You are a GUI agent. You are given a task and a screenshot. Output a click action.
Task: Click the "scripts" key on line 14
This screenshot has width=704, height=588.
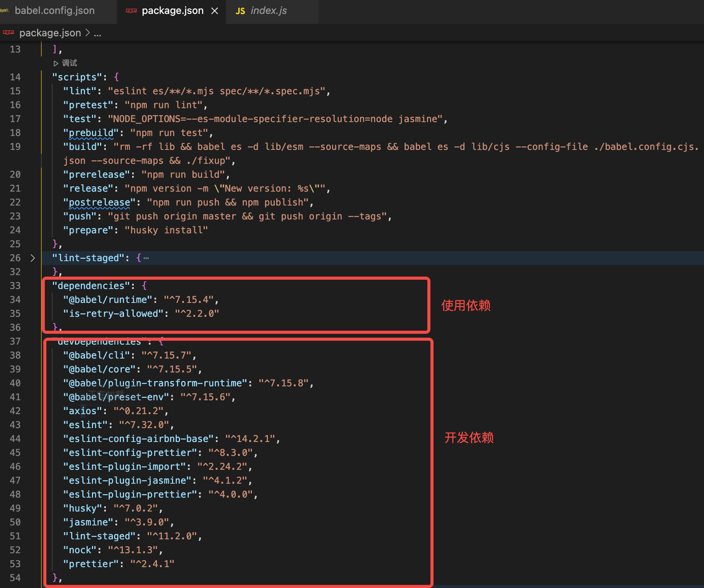[77, 77]
